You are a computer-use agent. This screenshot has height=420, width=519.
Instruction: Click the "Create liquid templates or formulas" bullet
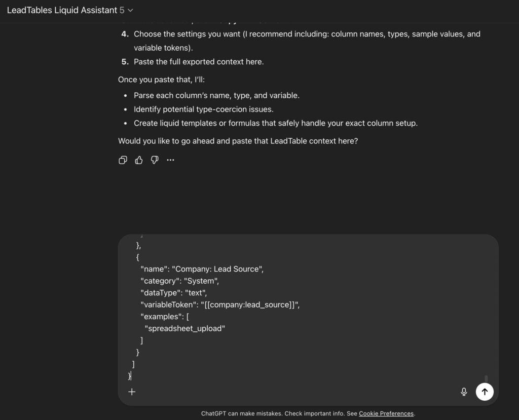[x=275, y=123]
